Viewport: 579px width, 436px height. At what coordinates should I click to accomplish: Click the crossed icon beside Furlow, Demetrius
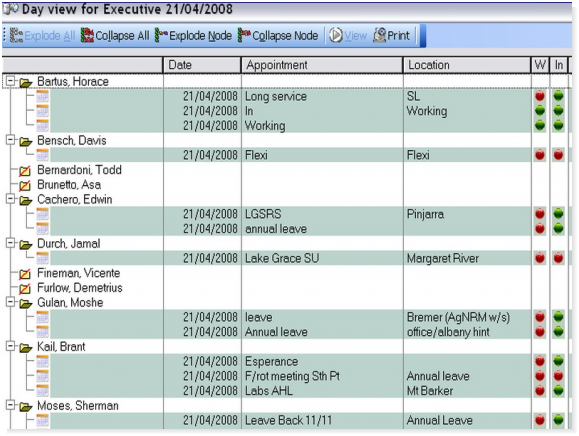pos(25,288)
